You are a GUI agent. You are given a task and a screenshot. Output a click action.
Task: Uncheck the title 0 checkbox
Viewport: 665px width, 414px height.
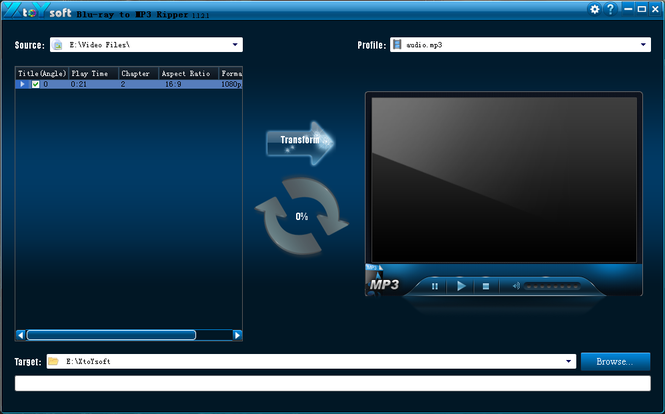pos(36,84)
